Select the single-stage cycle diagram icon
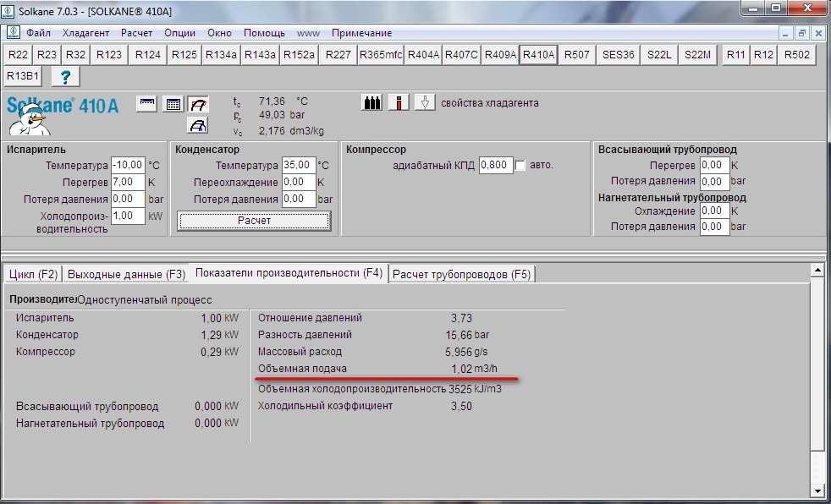Screen dimensions: 831x504 (x=198, y=104)
